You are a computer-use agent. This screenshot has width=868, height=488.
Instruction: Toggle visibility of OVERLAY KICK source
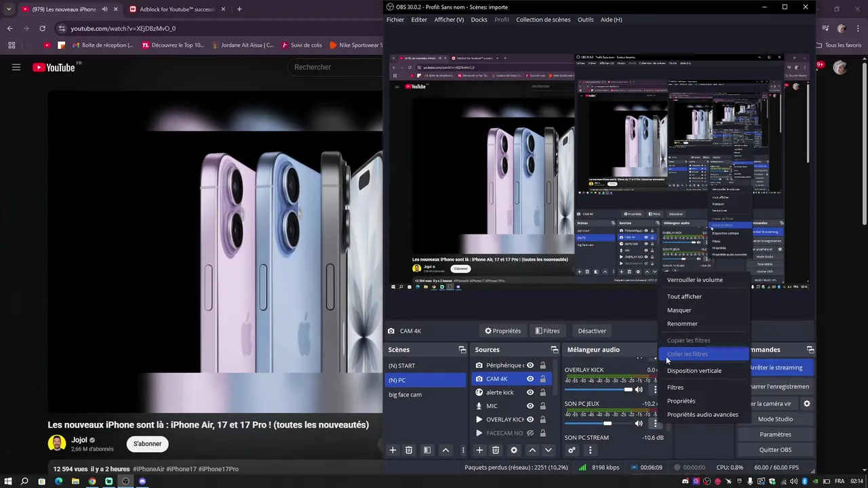point(530,420)
